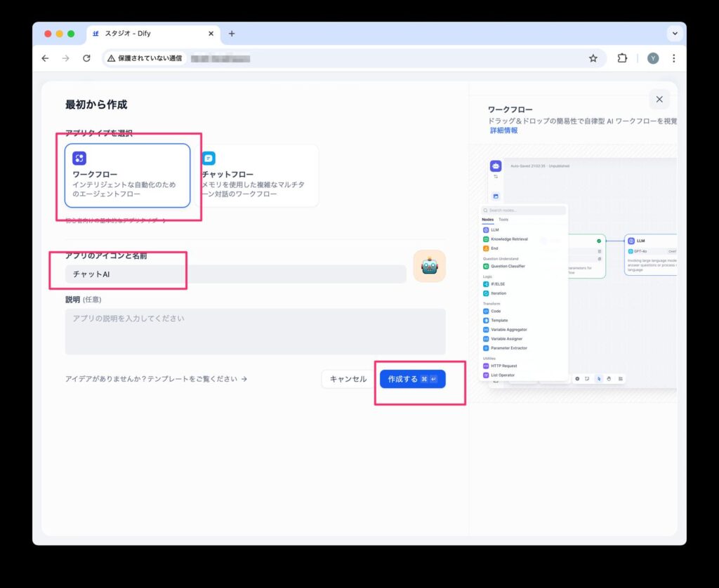Close the dialog with X button

point(659,100)
